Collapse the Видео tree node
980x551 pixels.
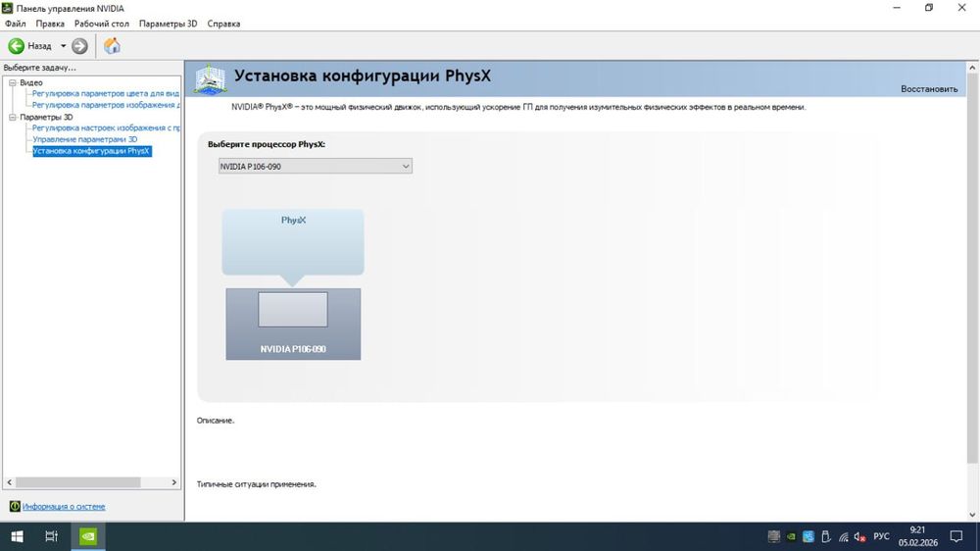click(x=13, y=82)
